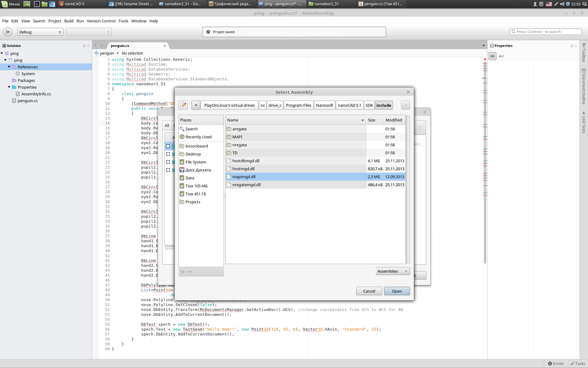Click the Open button in dialog
Viewport: 588px width, 368px height.
coord(397,291)
